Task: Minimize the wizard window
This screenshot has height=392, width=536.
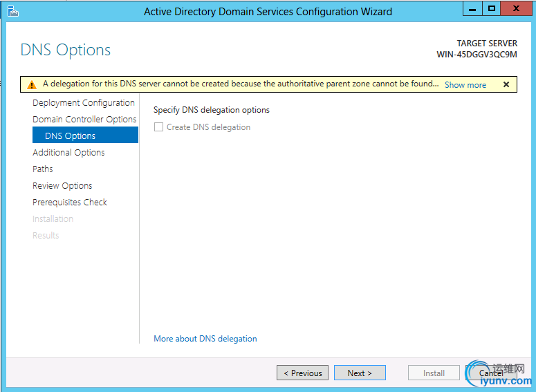Action: click(473, 9)
